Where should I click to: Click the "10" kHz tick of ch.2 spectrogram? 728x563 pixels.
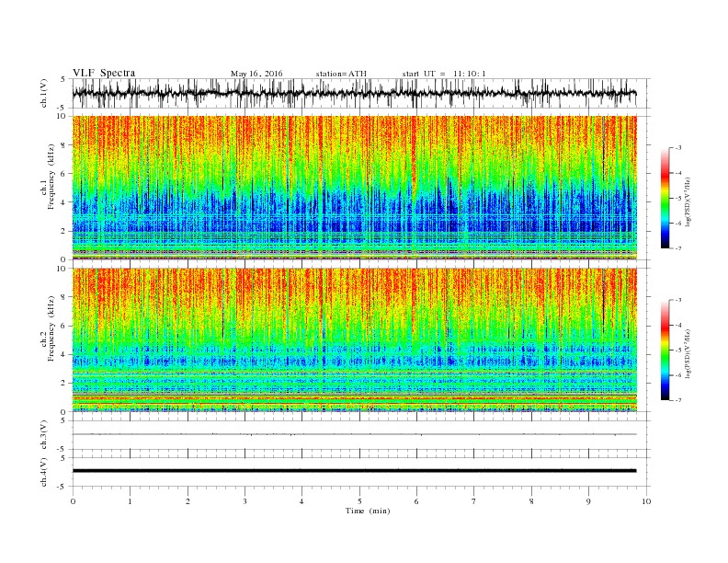pyautogui.click(x=63, y=268)
